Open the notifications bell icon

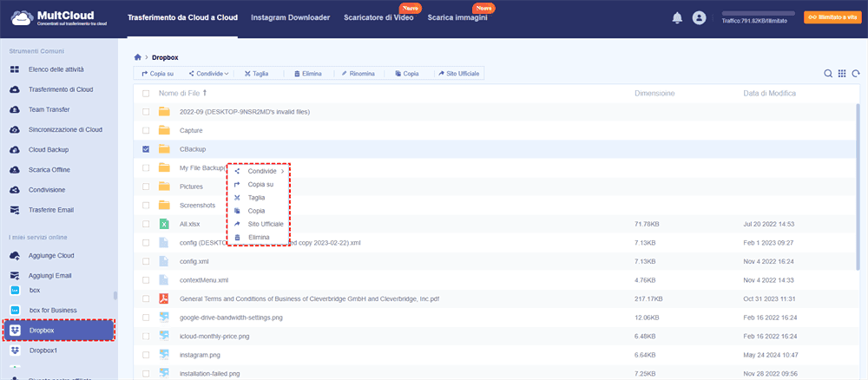pos(677,17)
